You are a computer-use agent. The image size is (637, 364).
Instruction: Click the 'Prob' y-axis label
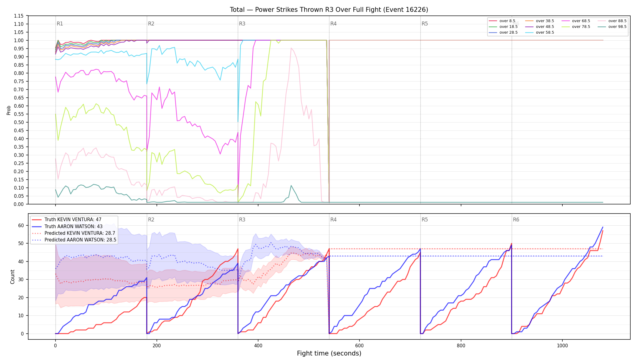8,110
